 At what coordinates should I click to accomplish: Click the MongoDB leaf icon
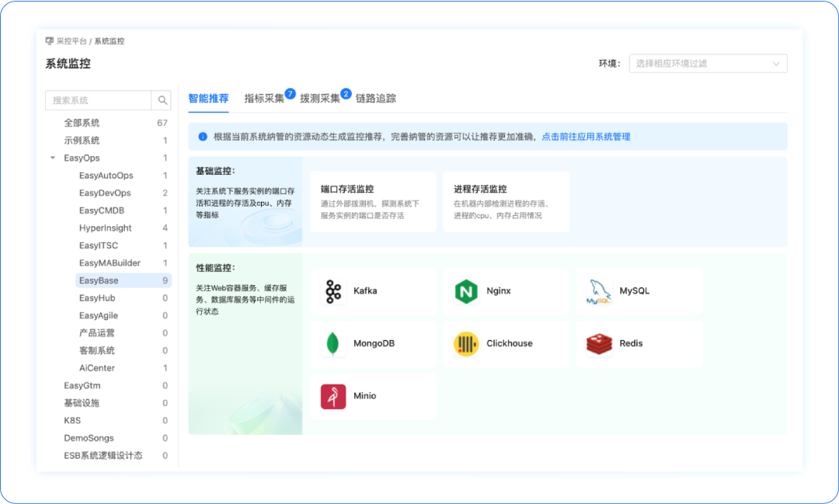pyautogui.click(x=332, y=343)
